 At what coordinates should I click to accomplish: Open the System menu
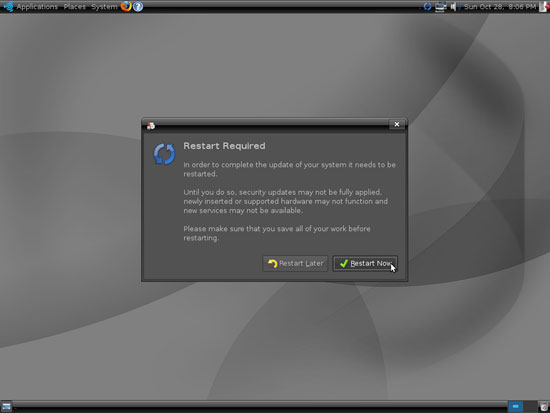pos(104,7)
